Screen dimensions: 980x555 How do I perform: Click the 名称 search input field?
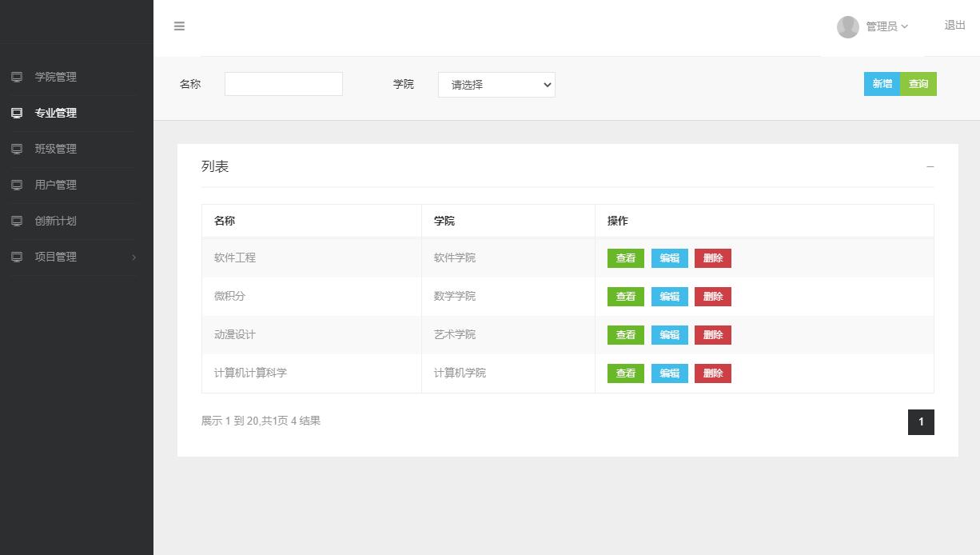[283, 83]
